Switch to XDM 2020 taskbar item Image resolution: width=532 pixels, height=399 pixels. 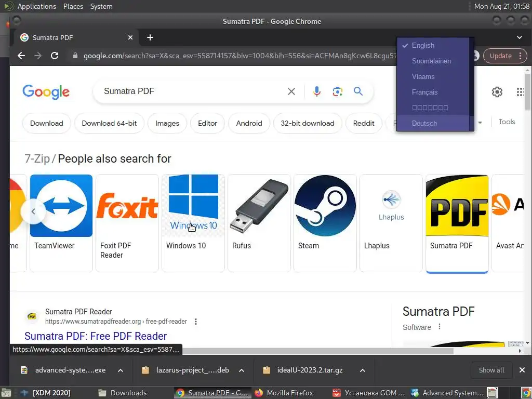pyautogui.click(x=46, y=393)
